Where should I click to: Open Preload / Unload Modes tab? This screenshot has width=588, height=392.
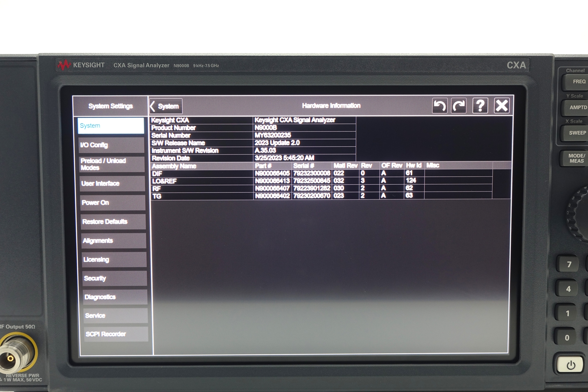click(x=112, y=164)
